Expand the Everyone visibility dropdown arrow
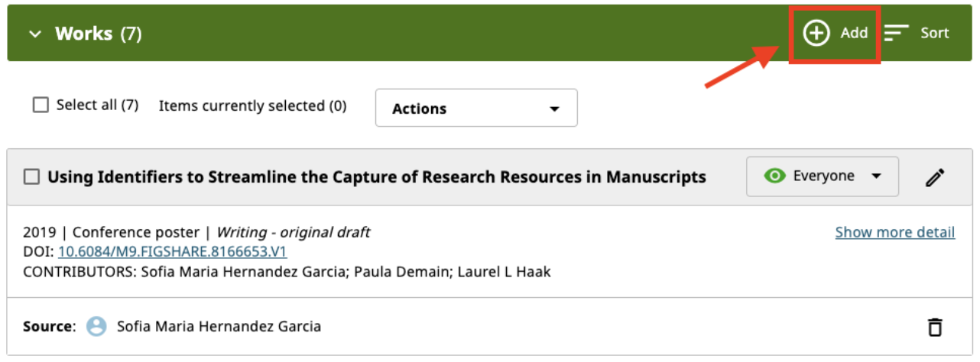 876,176
